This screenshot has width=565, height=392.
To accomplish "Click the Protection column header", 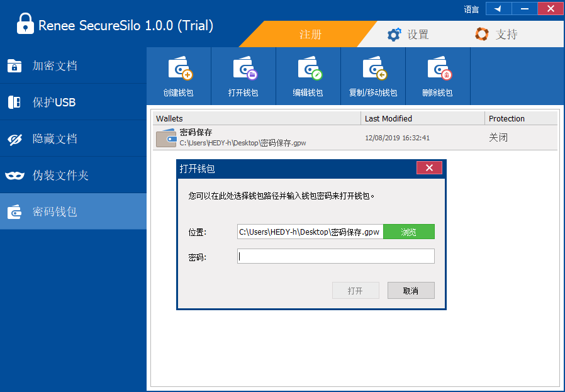I will pyautogui.click(x=521, y=118).
